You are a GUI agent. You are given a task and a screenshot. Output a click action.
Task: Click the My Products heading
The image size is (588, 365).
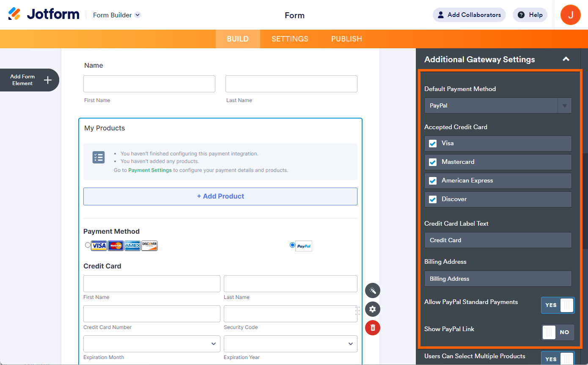(x=104, y=128)
